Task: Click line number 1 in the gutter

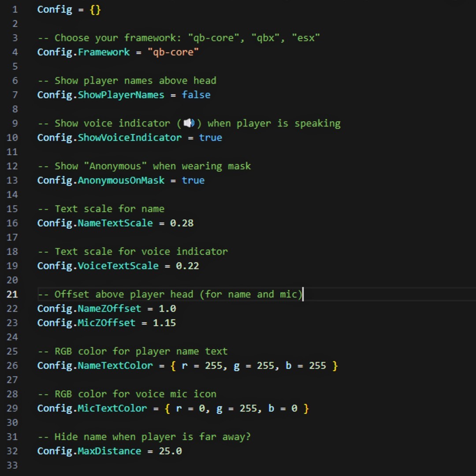Action: tap(15, 9)
